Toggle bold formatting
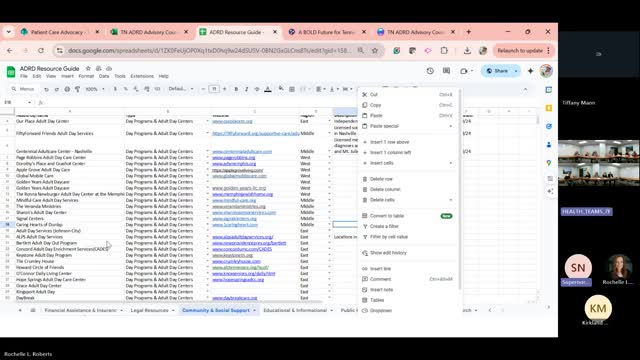 236,89
